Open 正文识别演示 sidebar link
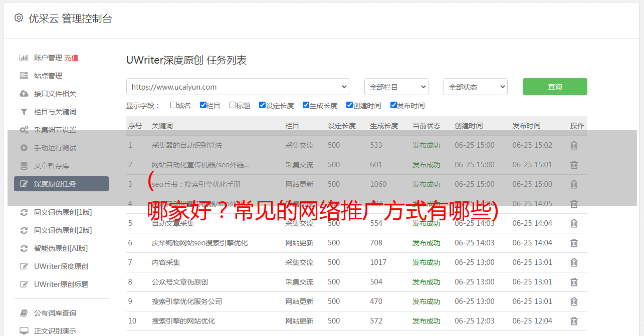The image size is (644, 336). coord(55,331)
